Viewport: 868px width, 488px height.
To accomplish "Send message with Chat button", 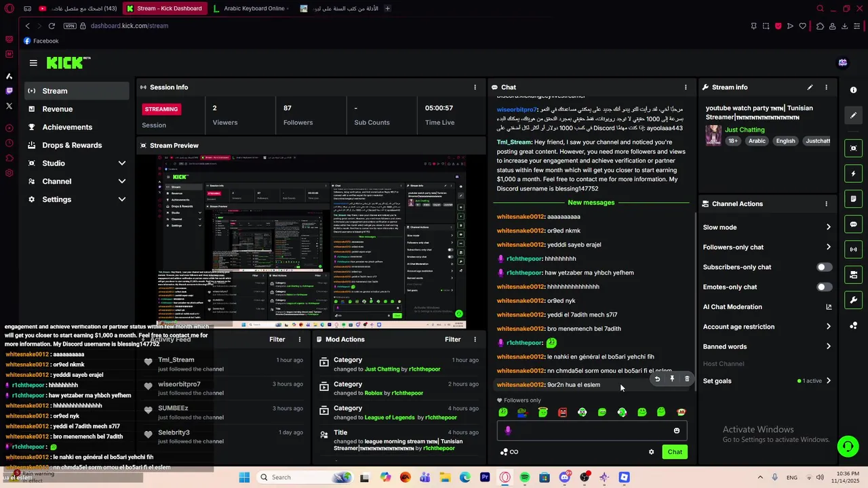I will [x=675, y=452].
